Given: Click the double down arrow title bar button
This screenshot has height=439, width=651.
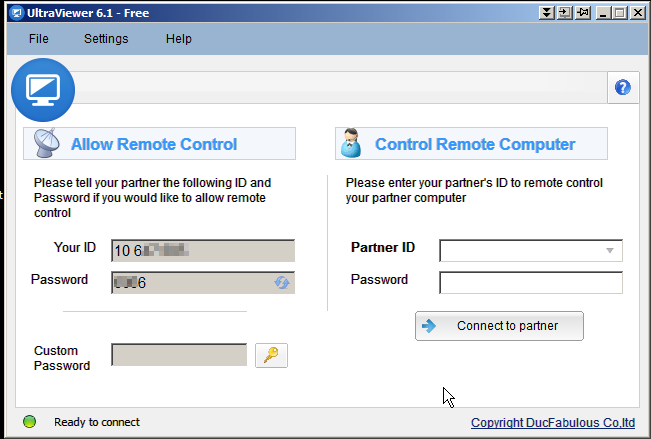Looking at the screenshot, I should click(546, 13).
